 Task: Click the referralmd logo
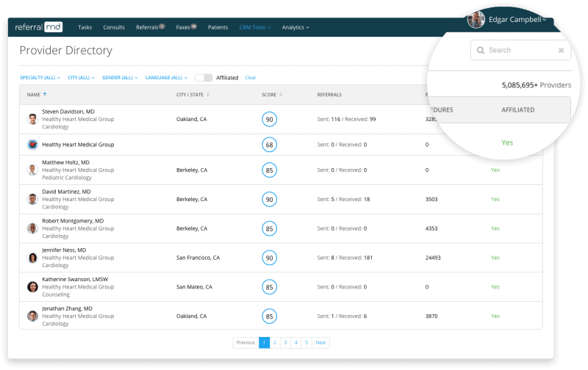point(39,27)
